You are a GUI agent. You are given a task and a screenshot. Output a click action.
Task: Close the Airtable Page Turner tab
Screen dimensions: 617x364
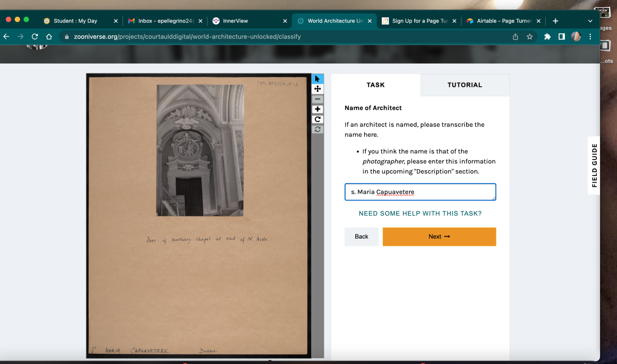pos(539,21)
